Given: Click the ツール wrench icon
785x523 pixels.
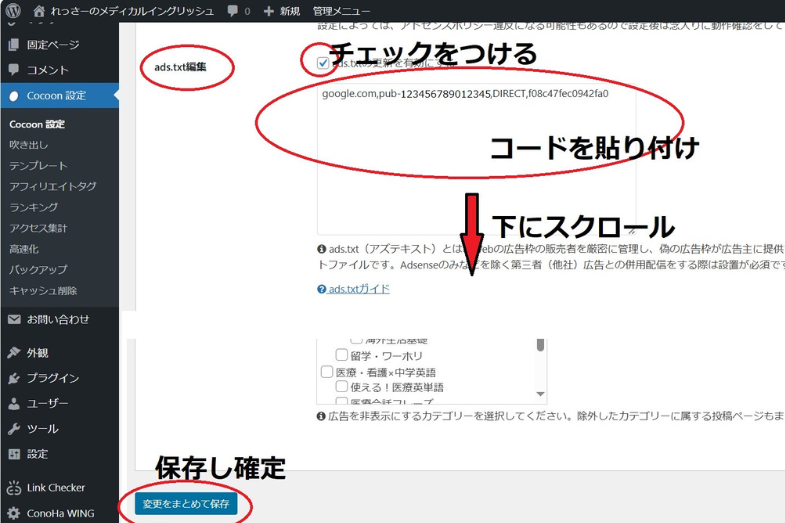Looking at the screenshot, I should coord(14,429).
